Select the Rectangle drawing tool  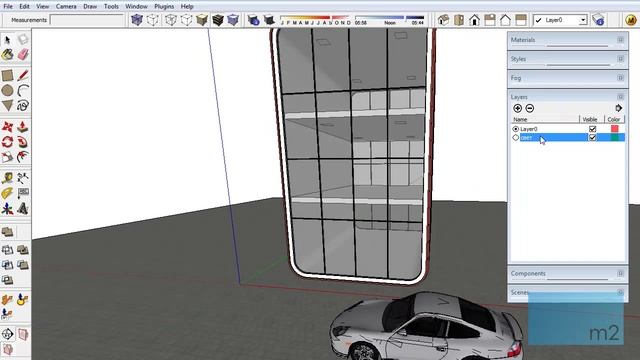[x=7, y=75]
